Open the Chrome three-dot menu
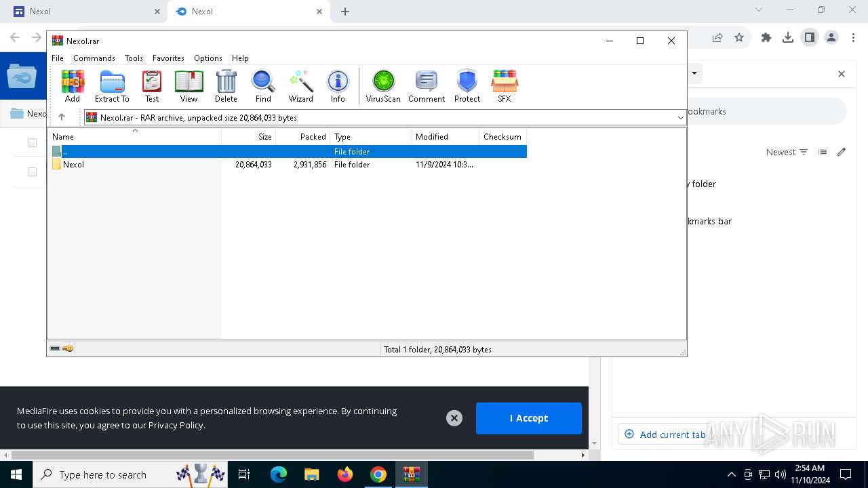The width and height of the screenshot is (868, 488). [x=853, y=38]
